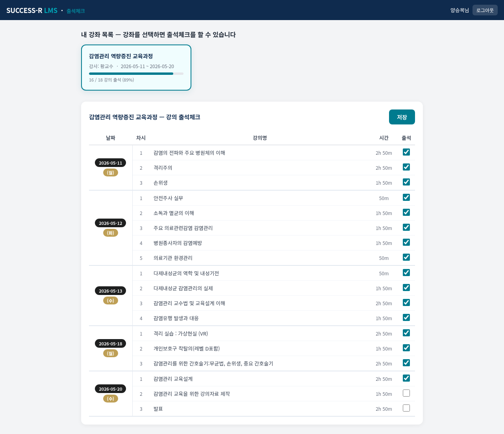Toggle attendance for 의료기관 환경관리
The width and height of the screenshot is (504, 434).
(406, 257)
